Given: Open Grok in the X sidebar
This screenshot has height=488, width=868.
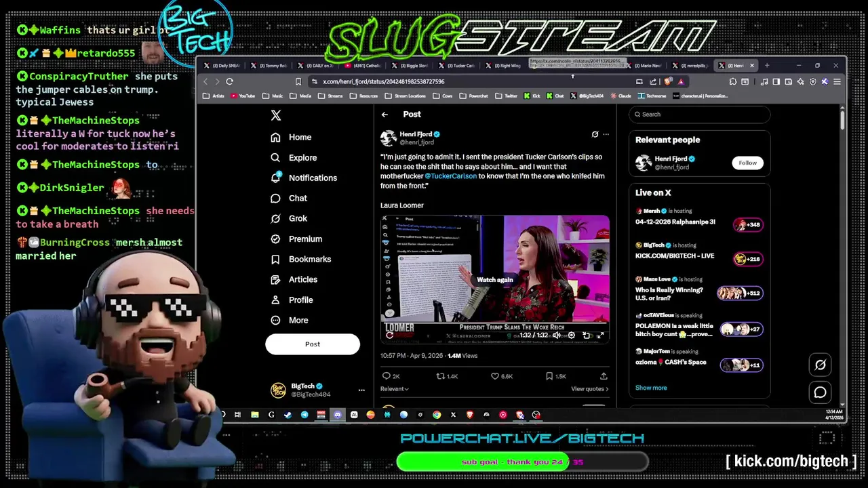Looking at the screenshot, I should pyautogui.click(x=289, y=218).
